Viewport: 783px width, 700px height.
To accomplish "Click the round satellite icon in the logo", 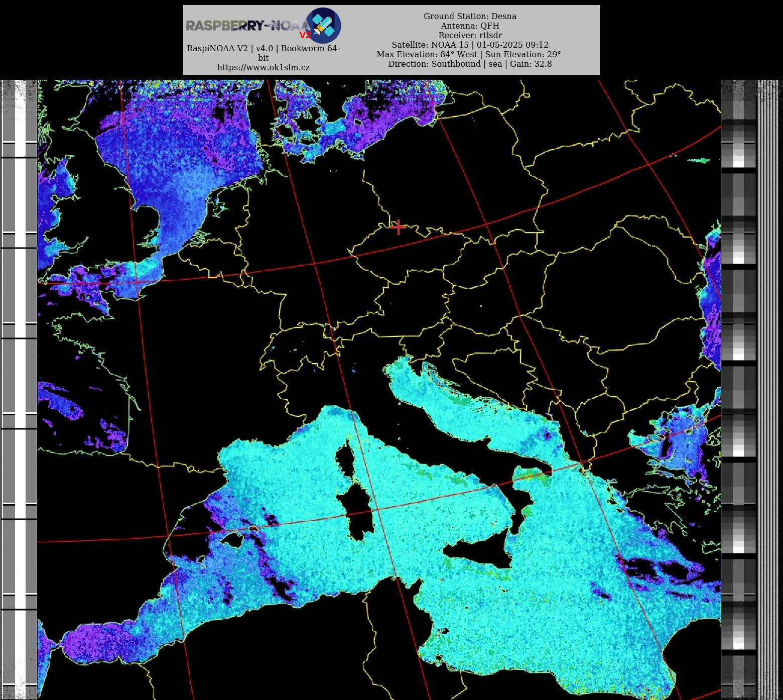I will click(323, 25).
